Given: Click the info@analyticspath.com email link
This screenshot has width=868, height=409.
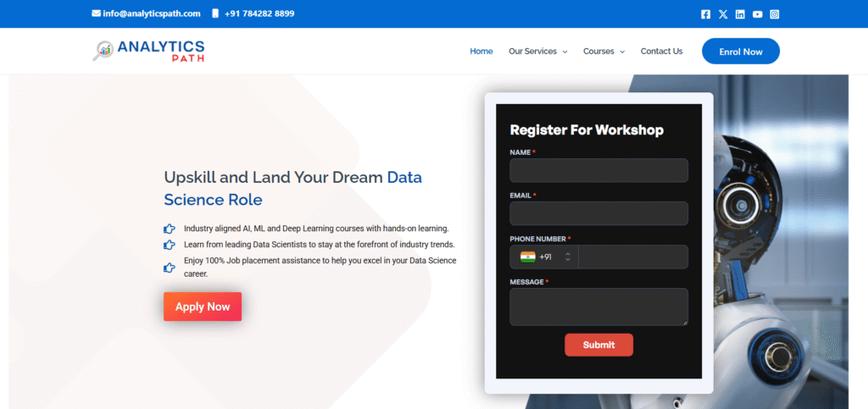Looking at the screenshot, I should click(151, 14).
